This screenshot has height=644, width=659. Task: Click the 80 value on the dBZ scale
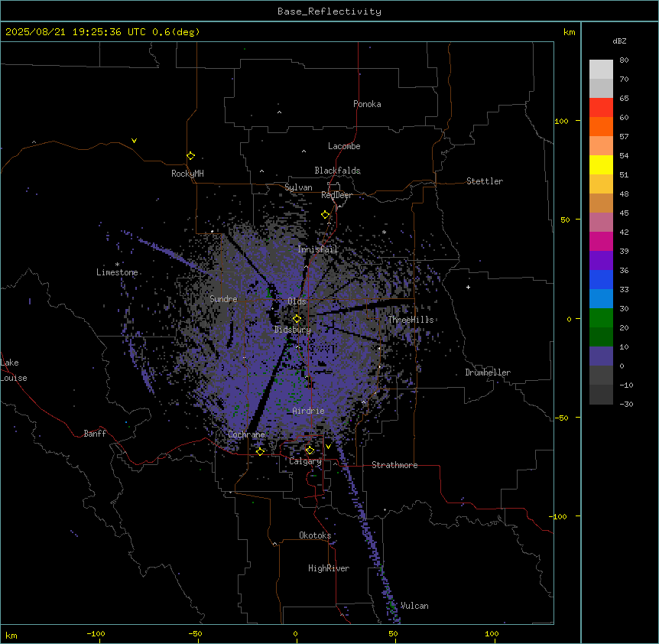pos(624,60)
